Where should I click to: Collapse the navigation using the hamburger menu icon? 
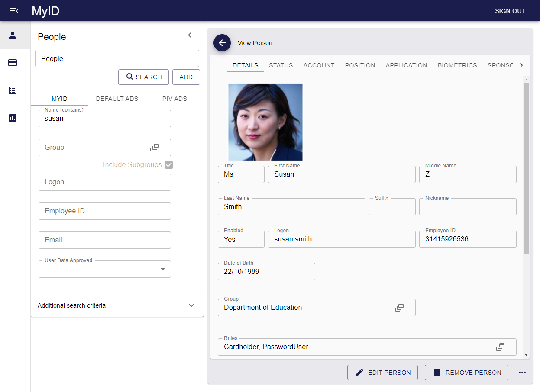point(14,11)
